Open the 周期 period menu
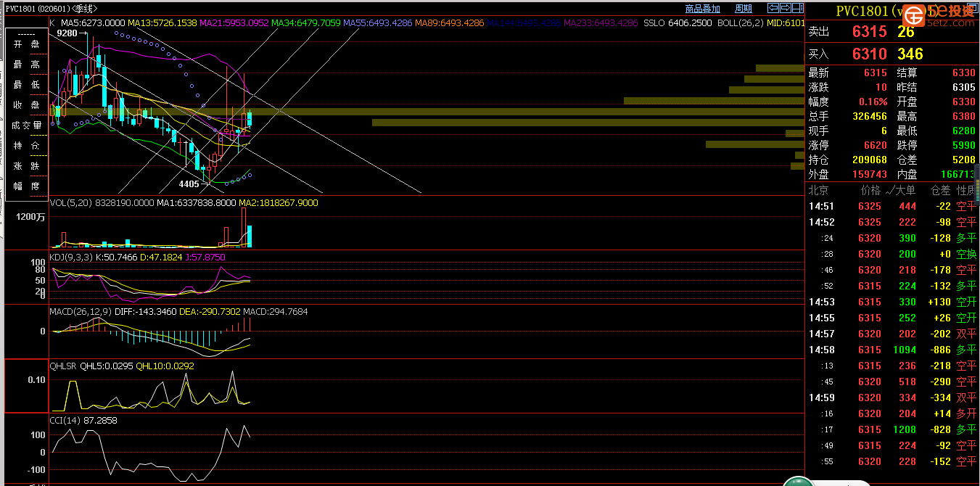 pyautogui.click(x=744, y=9)
